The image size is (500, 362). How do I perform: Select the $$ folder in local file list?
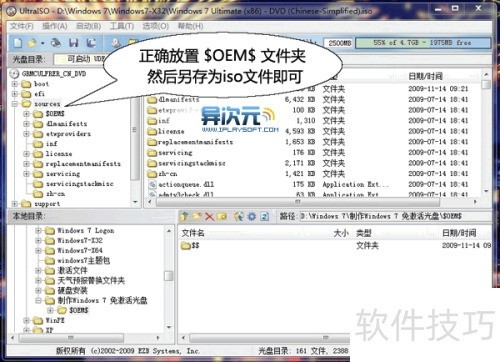pos(190,246)
